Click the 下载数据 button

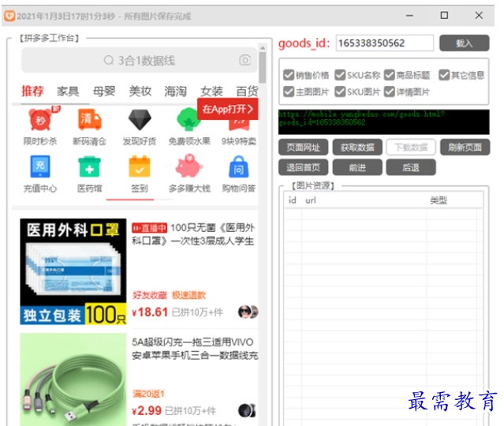click(411, 148)
